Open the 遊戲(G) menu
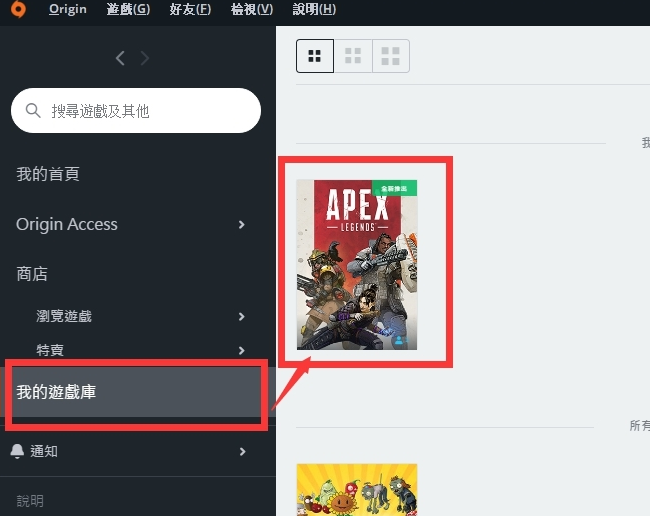This screenshot has width=650, height=516. [128, 9]
